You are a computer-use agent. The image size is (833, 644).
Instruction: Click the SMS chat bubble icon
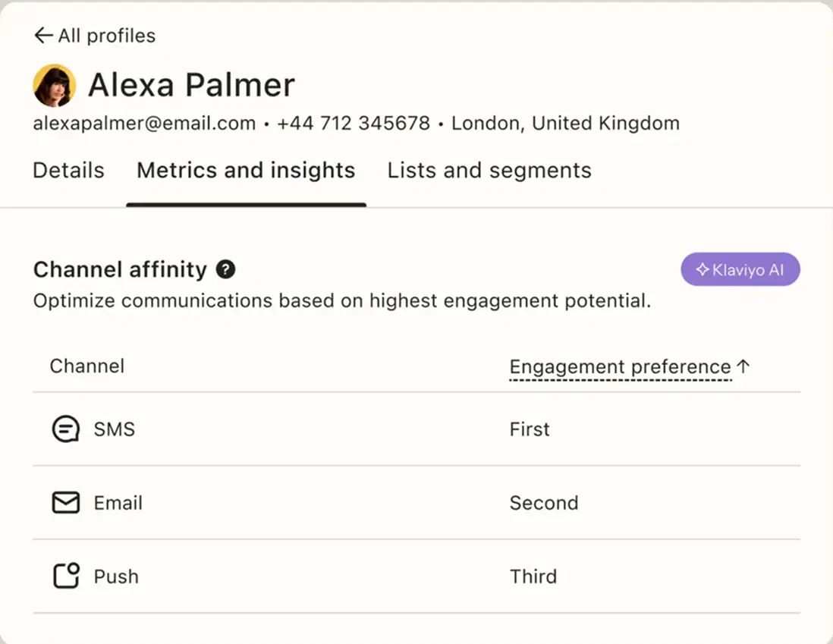(x=65, y=429)
